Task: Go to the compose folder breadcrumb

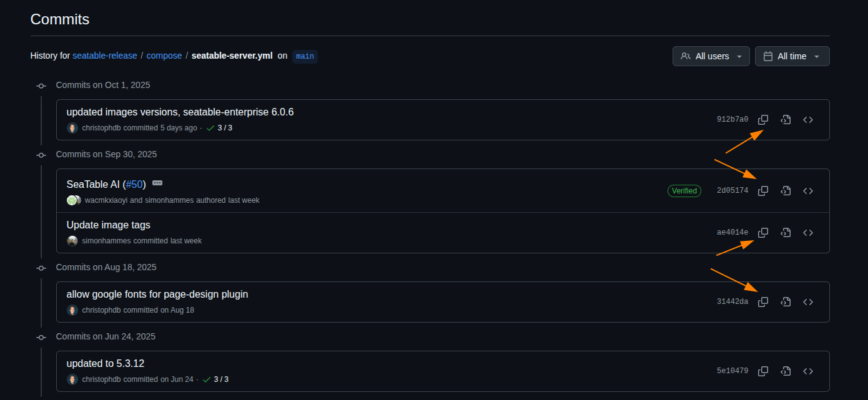Action: click(x=164, y=56)
